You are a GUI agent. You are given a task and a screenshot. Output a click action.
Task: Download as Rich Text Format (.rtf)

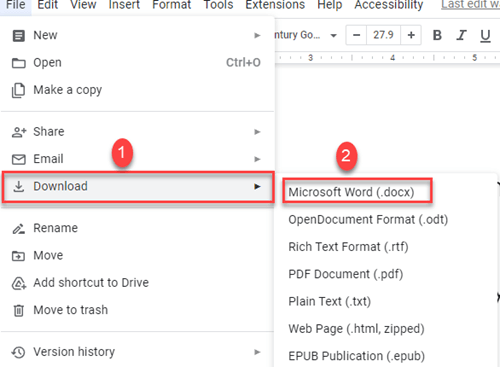(348, 247)
